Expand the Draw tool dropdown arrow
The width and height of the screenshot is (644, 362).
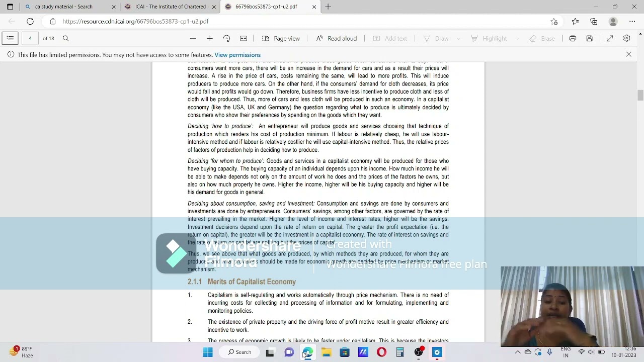[x=459, y=38]
